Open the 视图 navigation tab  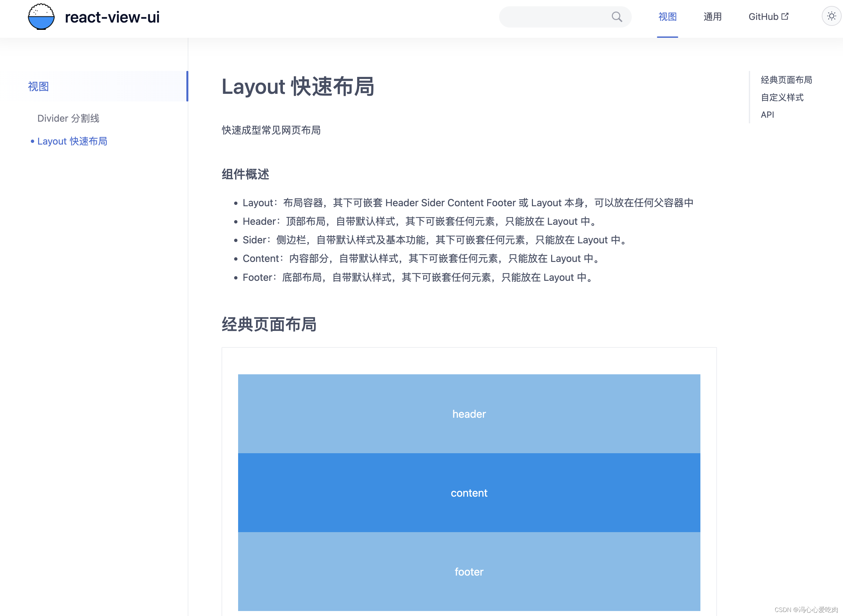667,17
